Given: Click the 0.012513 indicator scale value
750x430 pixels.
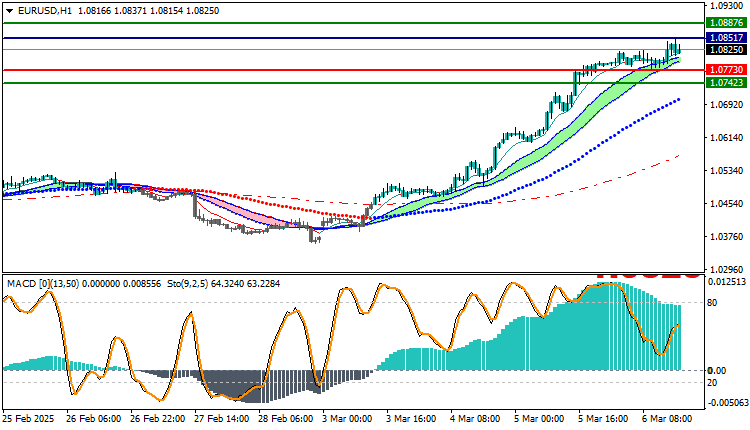Looking at the screenshot, I should [727, 282].
